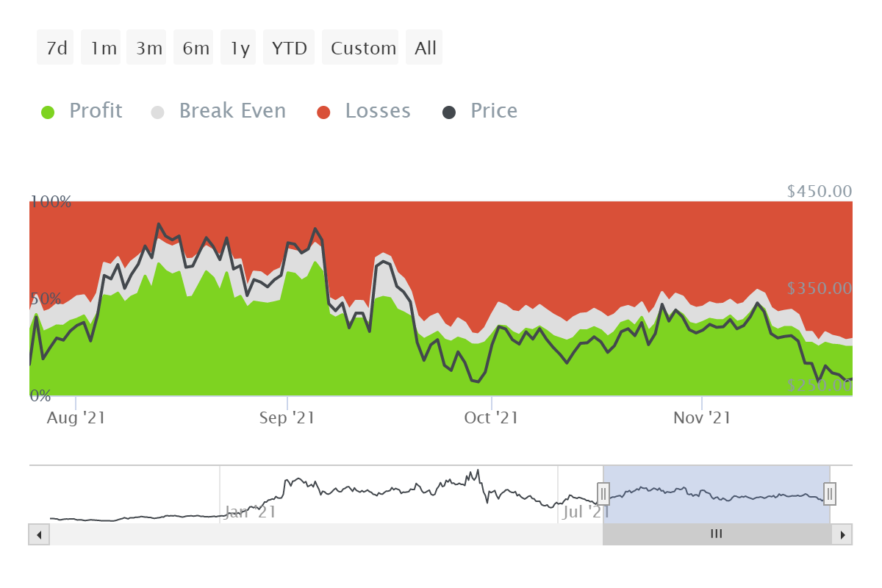The height and width of the screenshot is (588, 882).
Task: Show All historical data
Action: coord(424,48)
